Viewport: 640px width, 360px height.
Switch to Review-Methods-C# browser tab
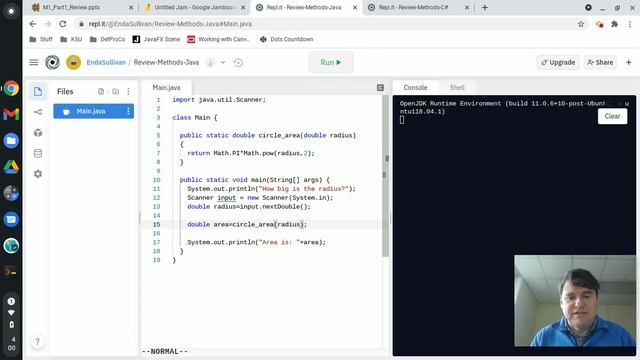[x=418, y=7]
